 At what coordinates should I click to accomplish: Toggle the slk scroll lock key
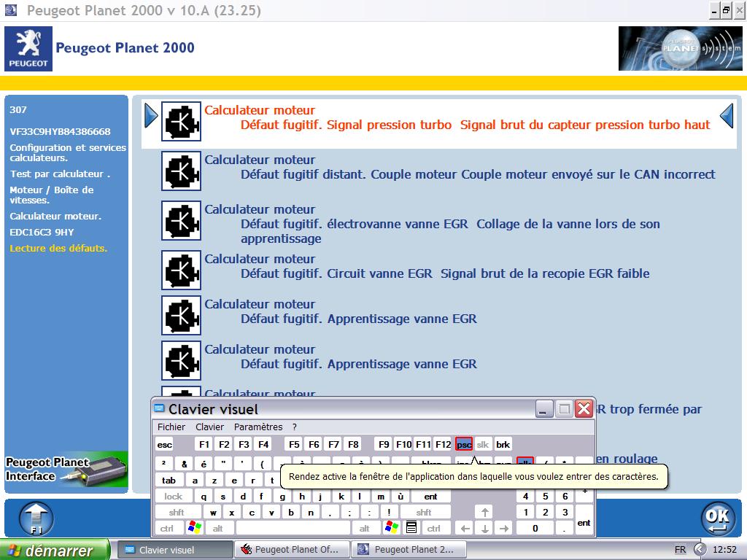(x=483, y=445)
